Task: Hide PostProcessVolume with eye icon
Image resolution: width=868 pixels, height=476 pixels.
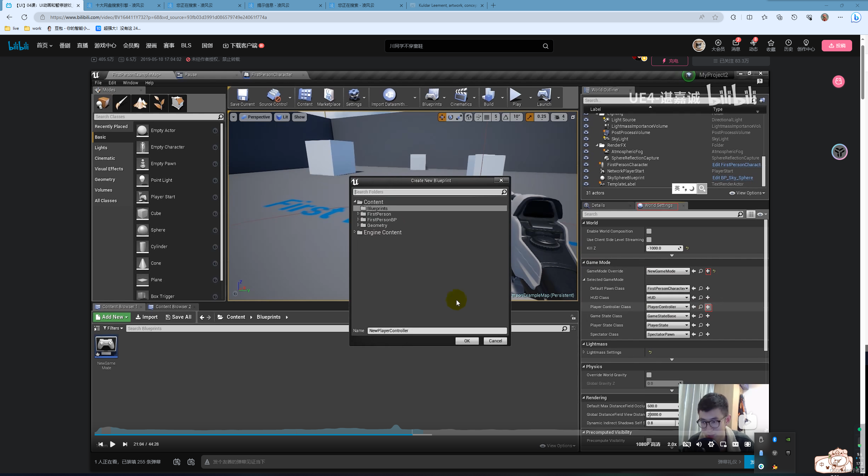Action: (586, 133)
